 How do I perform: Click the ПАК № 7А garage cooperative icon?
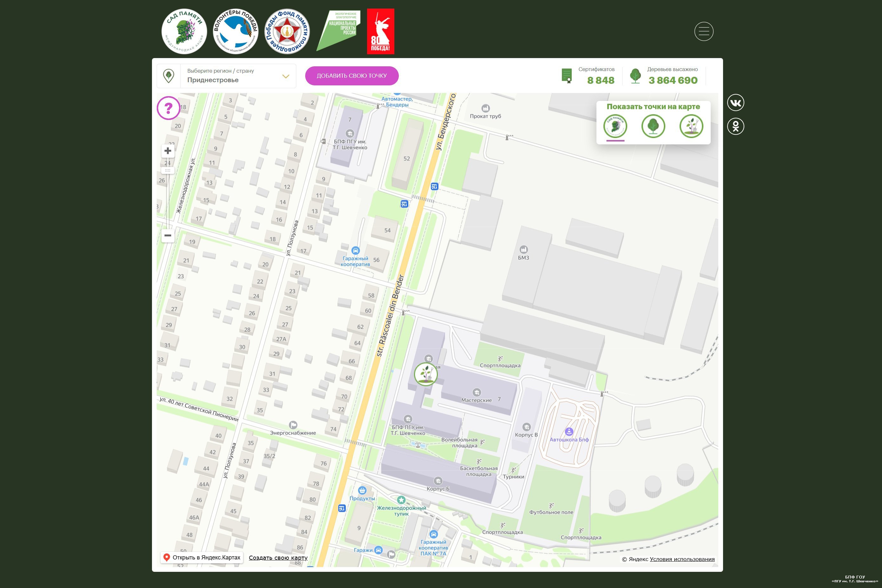coord(433,534)
